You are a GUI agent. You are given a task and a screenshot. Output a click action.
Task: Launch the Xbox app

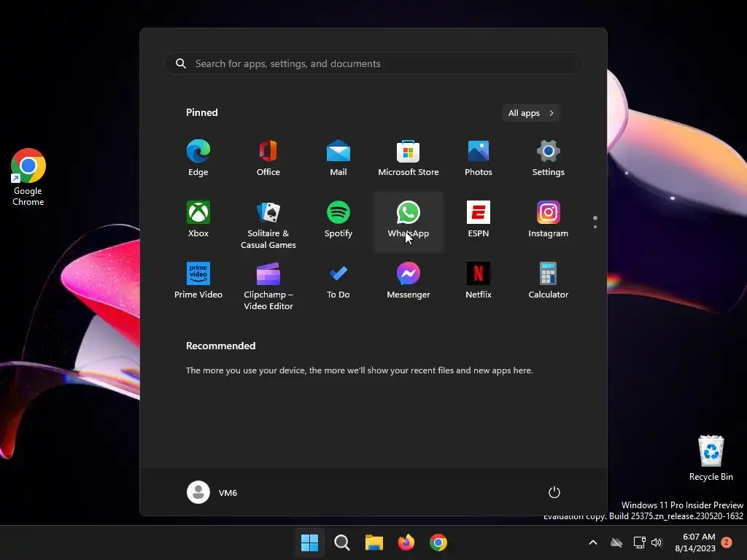pos(198,219)
